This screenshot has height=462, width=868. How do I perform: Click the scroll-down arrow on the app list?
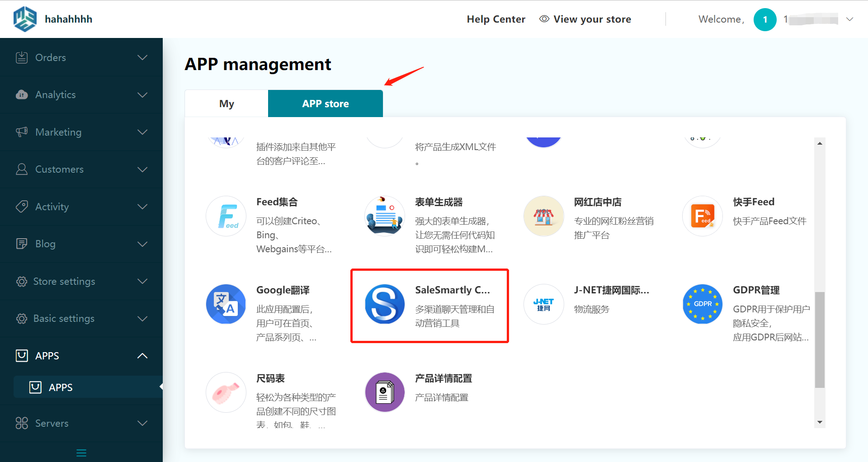pyautogui.click(x=819, y=423)
